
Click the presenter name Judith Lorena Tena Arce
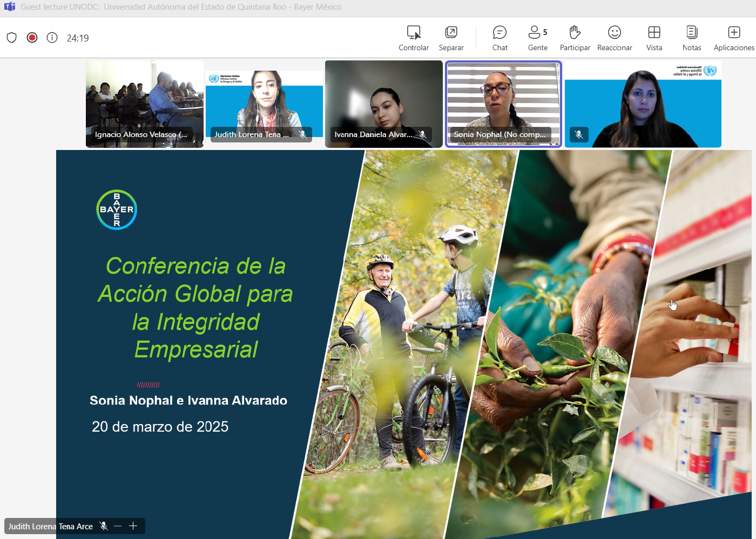(x=51, y=526)
